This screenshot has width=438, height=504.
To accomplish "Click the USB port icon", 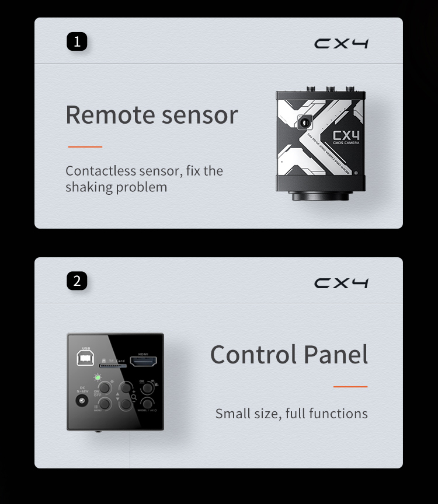I will 85,358.
